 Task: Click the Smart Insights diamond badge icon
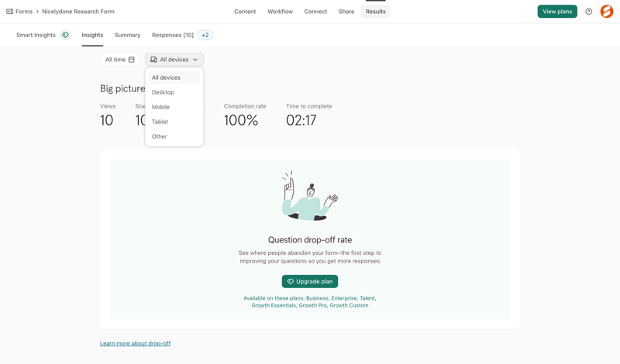point(65,35)
